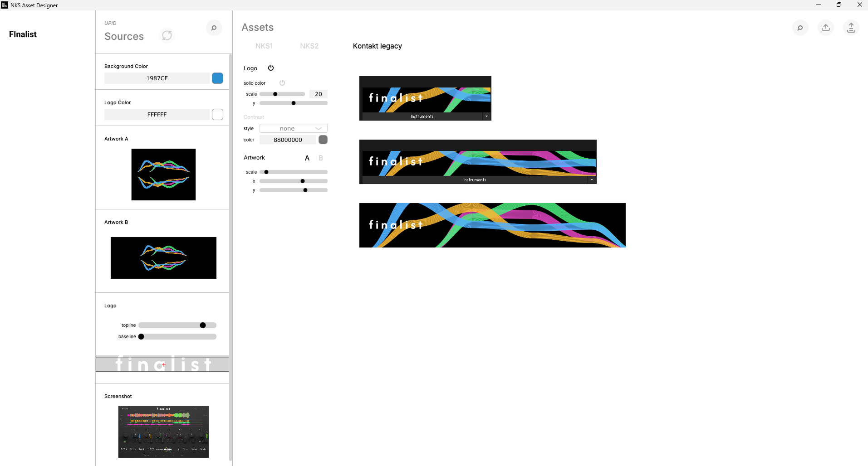Screen dimensions: 868x466
Task: Click the export-to-tray icon at top right
Action: coord(851,28)
